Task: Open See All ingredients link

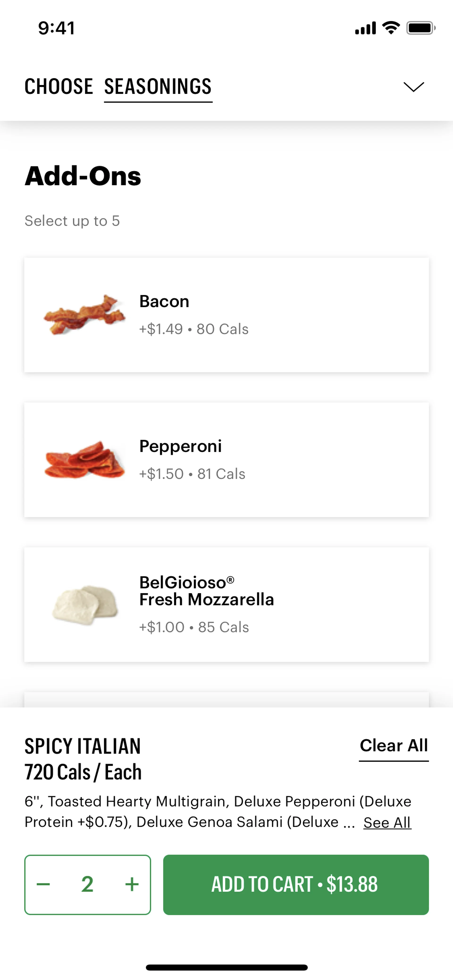Action: pos(387,823)
